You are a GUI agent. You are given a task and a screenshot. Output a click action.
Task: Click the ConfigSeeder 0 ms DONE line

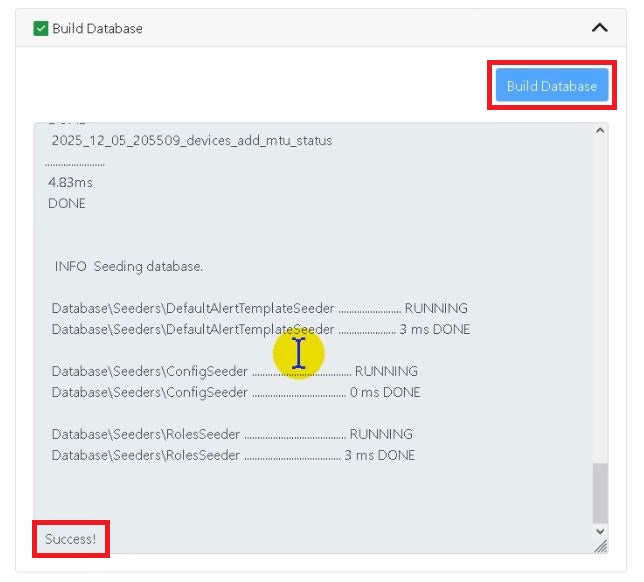[236, 392]
